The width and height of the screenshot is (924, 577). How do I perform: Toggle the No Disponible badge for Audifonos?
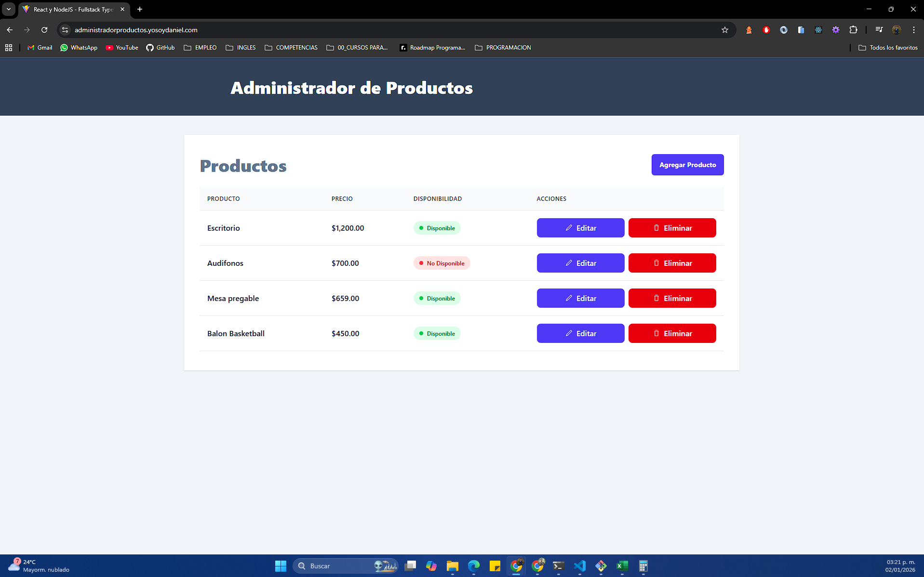pos(442,263)
